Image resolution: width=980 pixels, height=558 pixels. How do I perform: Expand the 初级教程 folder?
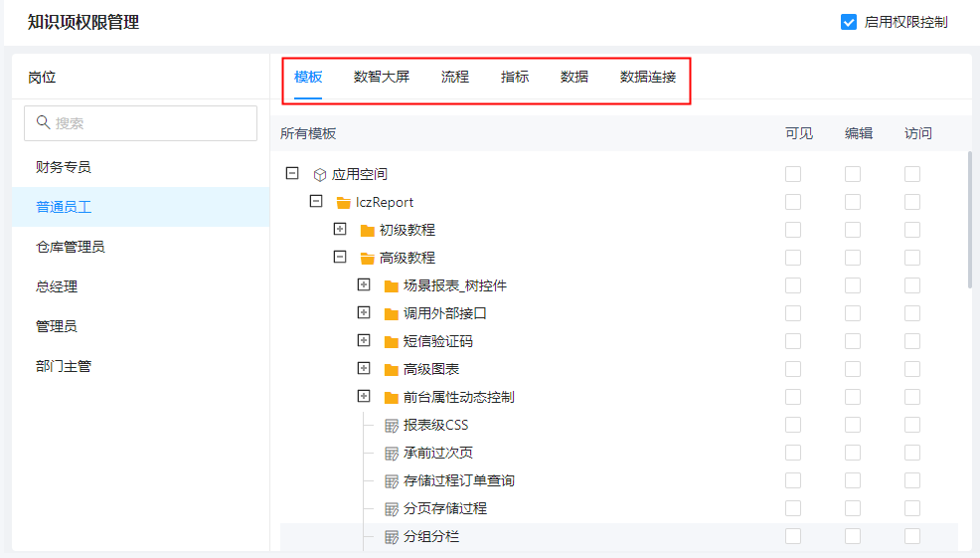coord(340,229)
